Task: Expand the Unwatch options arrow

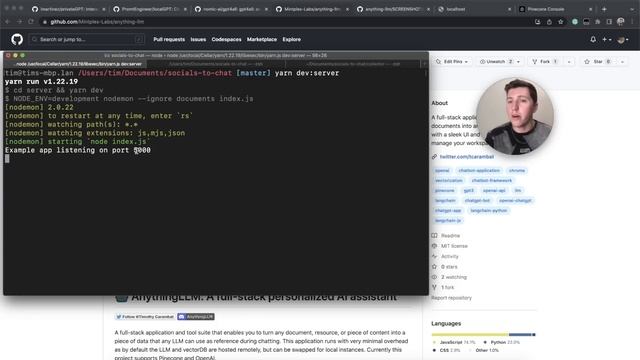Action: (x=518, y=62)
